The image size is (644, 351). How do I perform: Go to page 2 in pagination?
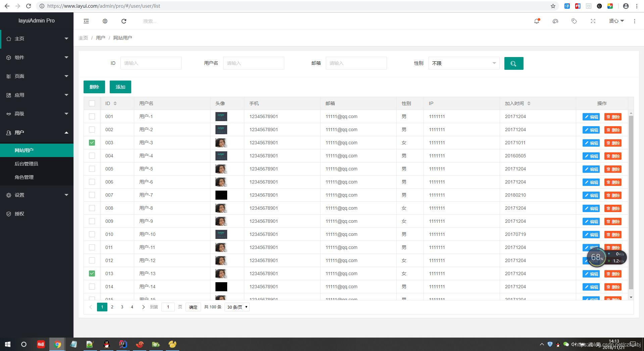(112, 307)
